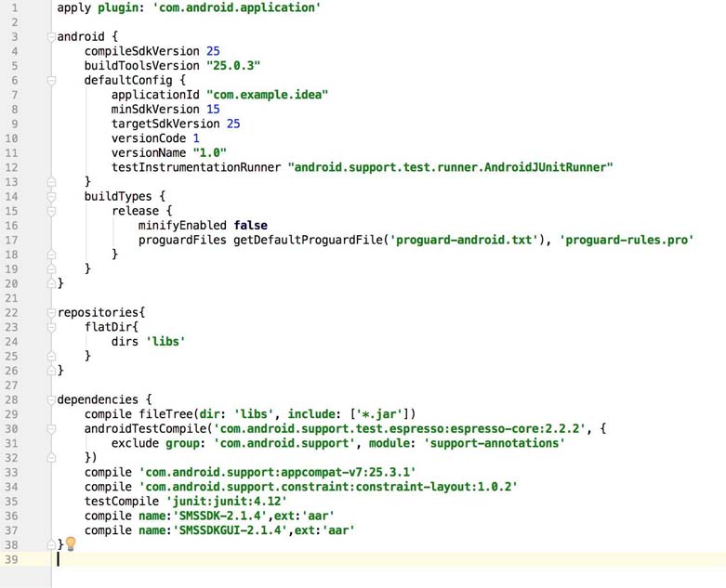Collapse the repositories block fold marker
The width and height of the screenshot is (726, 588).
tap(51, 313)
